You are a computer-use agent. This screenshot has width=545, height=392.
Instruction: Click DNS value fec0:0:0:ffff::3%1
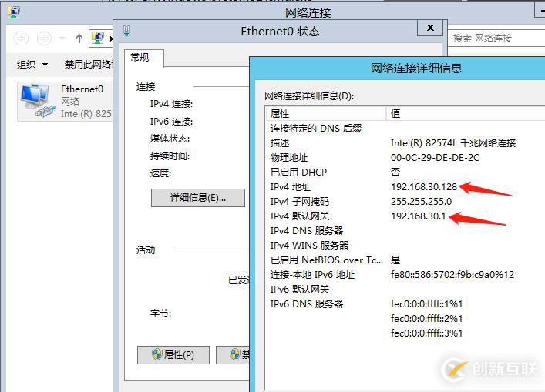[427, 333]
